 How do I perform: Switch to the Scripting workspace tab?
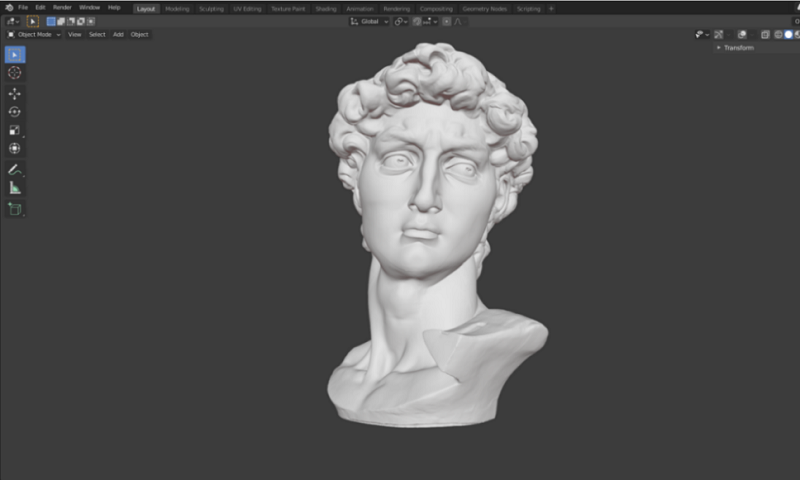(x=528, y=9)
